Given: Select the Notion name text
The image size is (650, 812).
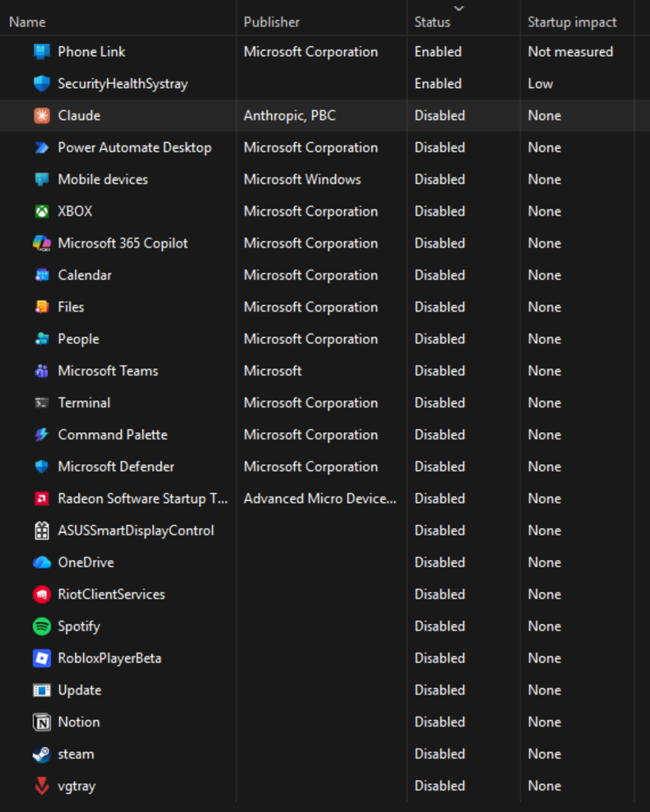Looking at the screenshot, I should pos(78,722).
